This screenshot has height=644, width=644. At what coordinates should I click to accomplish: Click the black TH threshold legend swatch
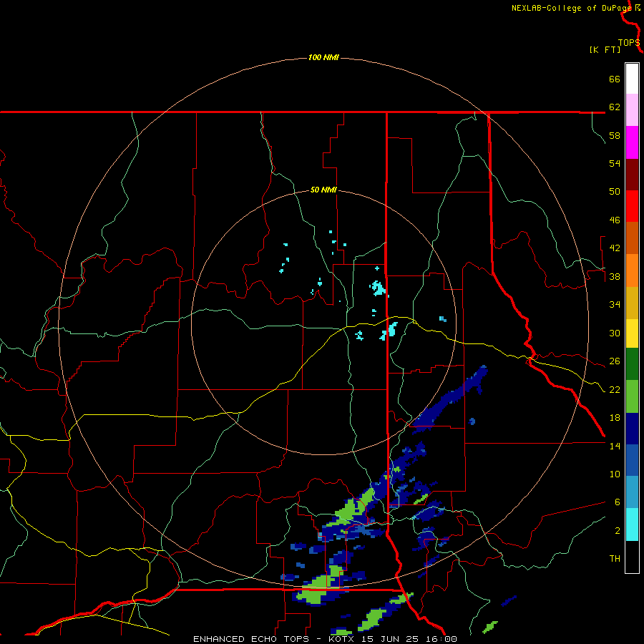point(632,557)
